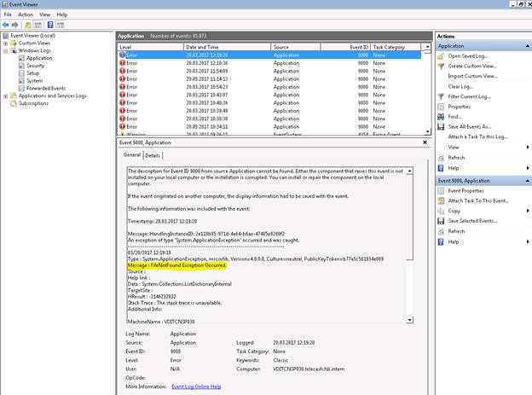Click Help under Event 9000 actions

tap(454, 241)
